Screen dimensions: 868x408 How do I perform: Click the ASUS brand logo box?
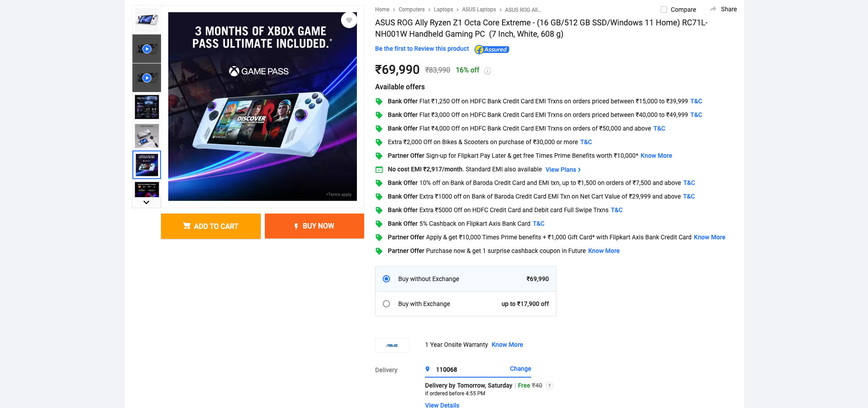coord(392,345)
